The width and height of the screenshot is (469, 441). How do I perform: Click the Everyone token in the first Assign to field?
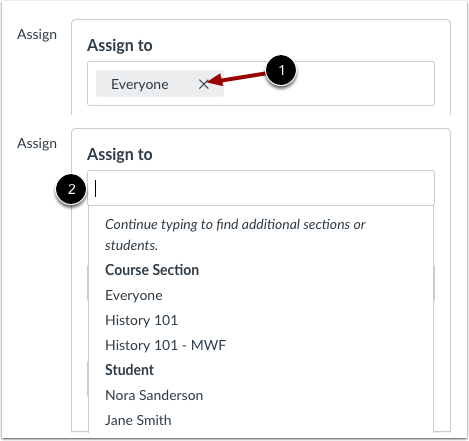click(139, 84)
